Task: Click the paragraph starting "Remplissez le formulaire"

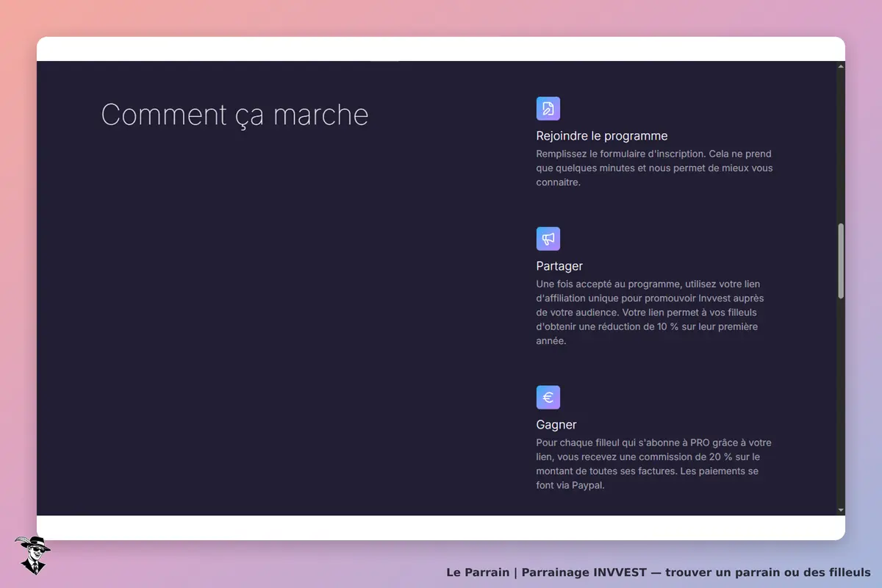Action: pos(655,168)
